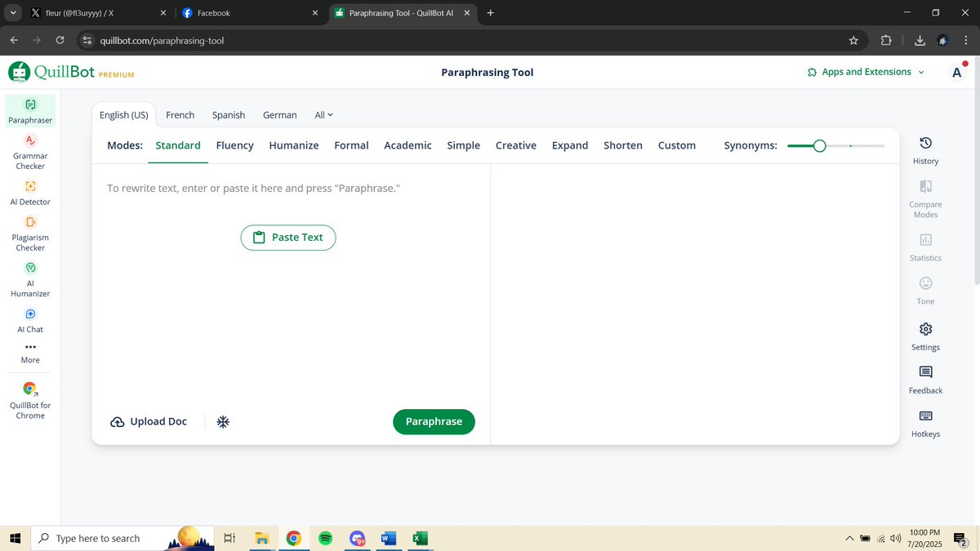Open the AI Humanizer tool
Screen dimensions: 980x551
(x=30, y=280)
